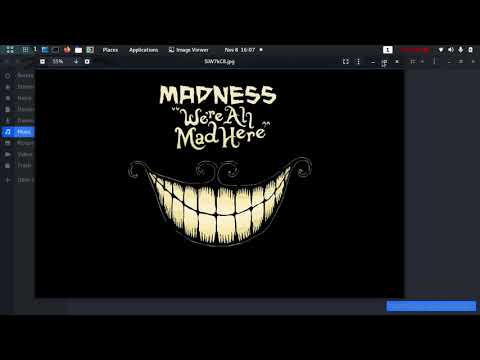480x360 pixels.
Task: Open the file manager vertical dots menu
Action: click(434, 61)
